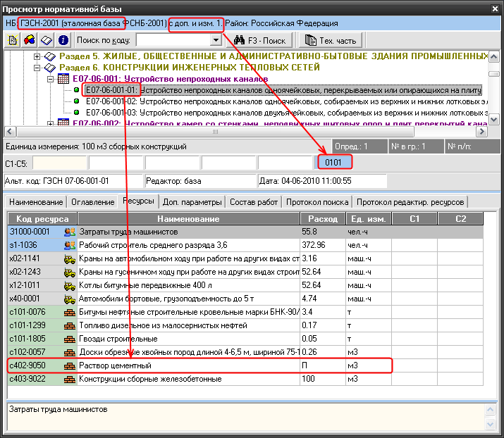Image resolution: width=504 pixels, height=438 pixels.
Task: Click the crane icon in row x02-1141
Action: [x=70, y=258]
